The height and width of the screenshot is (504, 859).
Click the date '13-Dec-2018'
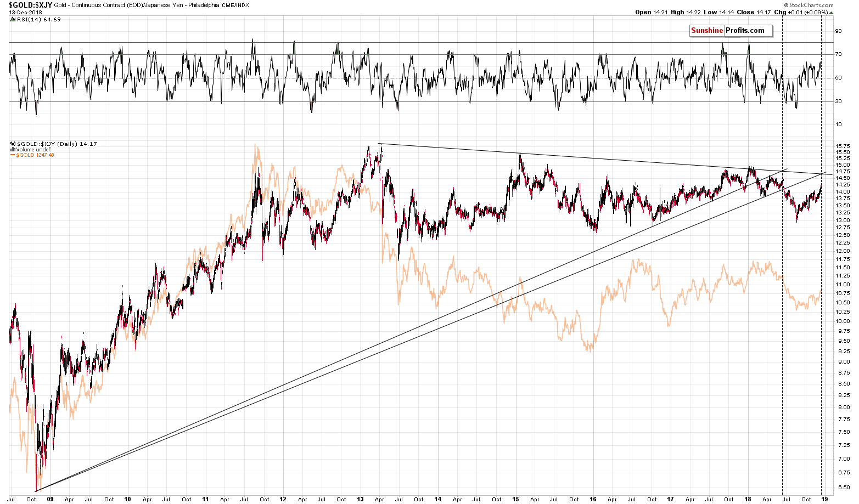[25, 12]
